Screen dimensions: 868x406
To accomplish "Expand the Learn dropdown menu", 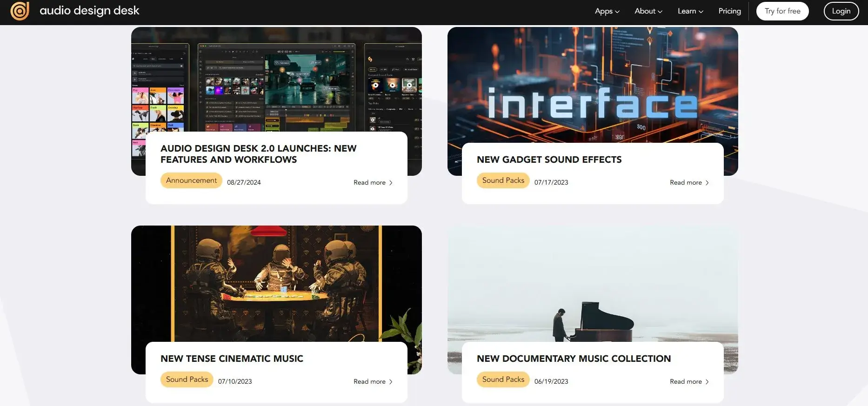I will tap(690, 11).
